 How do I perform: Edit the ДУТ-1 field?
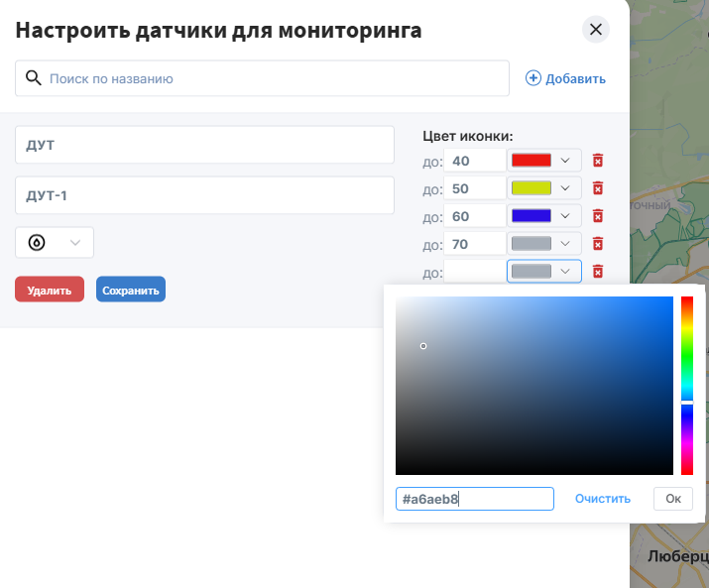click(x=205, y=195)
